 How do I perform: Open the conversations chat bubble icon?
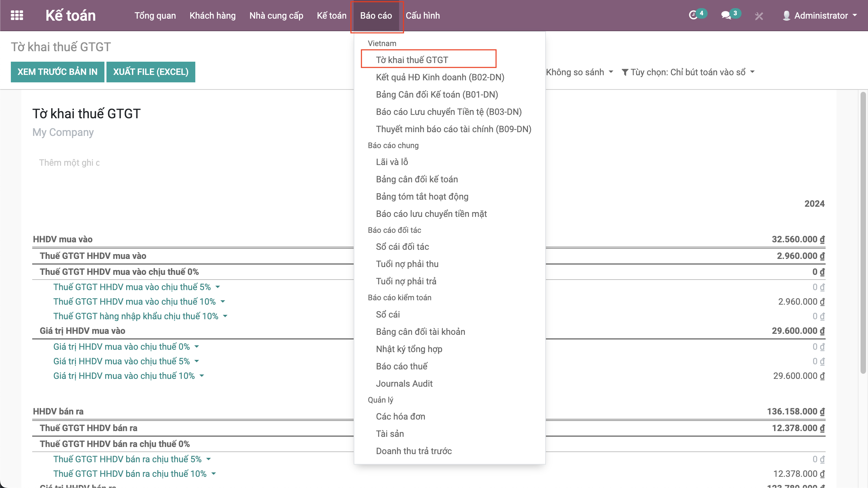[x=726, y=15]
